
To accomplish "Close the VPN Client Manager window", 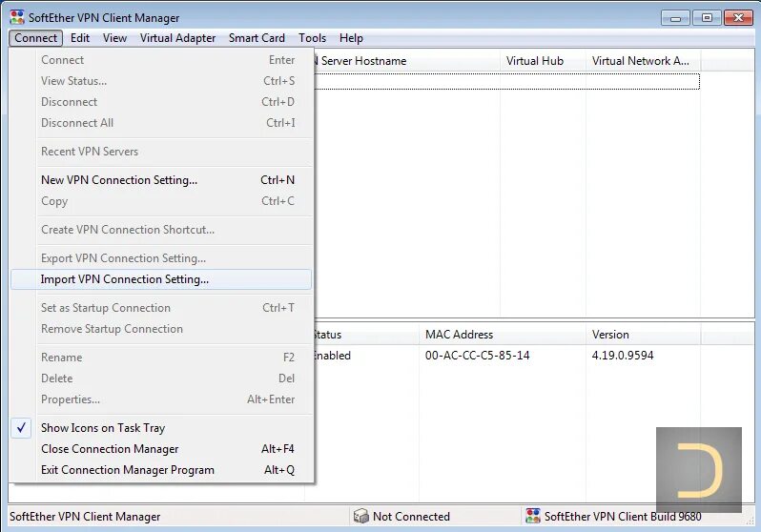I will point(738,18).
